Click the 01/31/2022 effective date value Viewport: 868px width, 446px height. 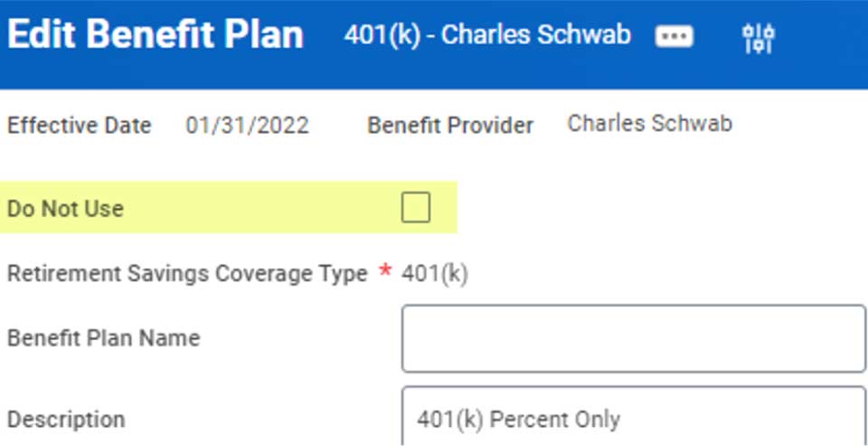click(x=248, y=125)
